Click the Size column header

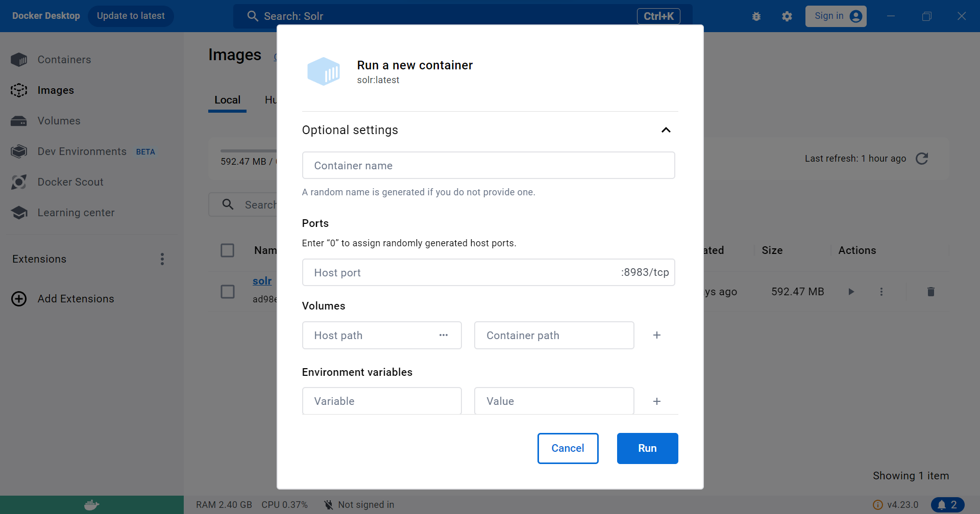[772, 250]
